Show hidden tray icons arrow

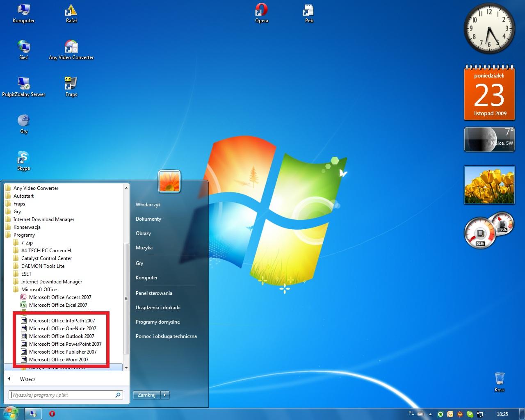tap(430, 414)
